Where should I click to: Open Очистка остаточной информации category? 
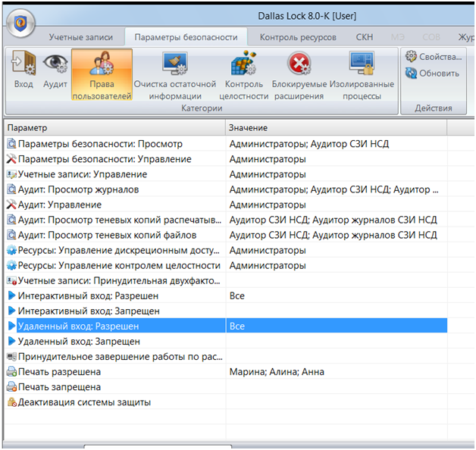(x=175, y=75)
